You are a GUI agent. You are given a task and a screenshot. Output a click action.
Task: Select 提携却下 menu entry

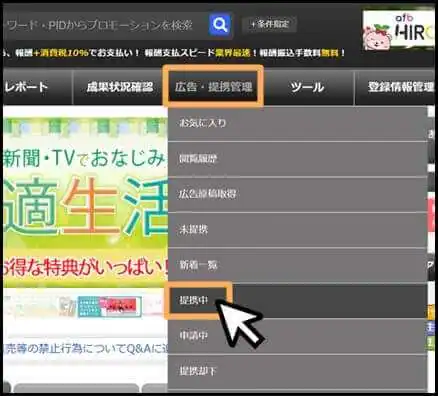click(x=297, y=371)
